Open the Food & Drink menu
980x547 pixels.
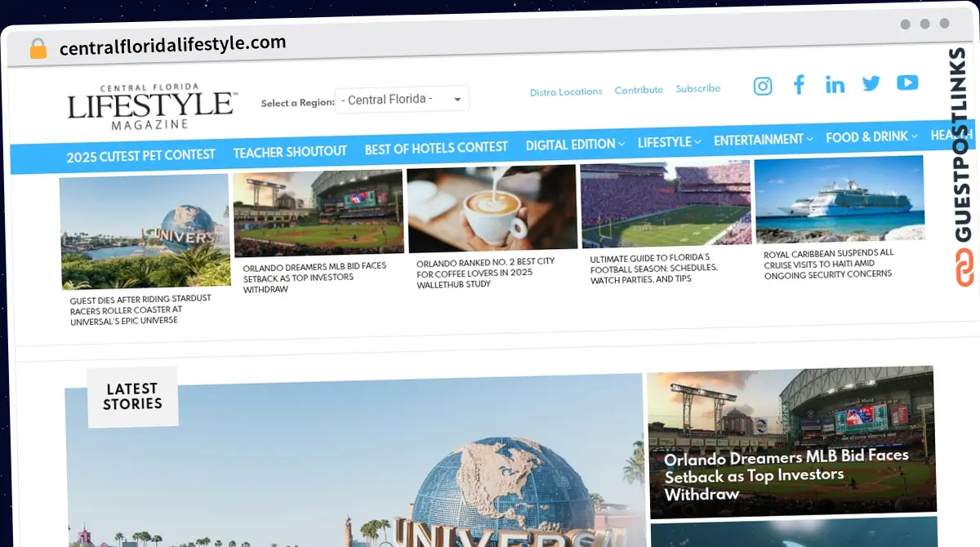(x=871, y=137)
